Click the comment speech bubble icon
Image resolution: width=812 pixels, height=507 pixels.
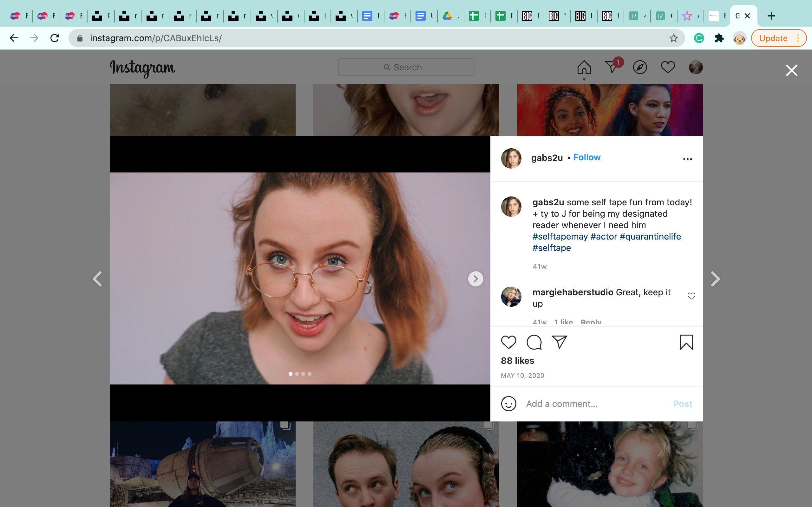point(534,342)
